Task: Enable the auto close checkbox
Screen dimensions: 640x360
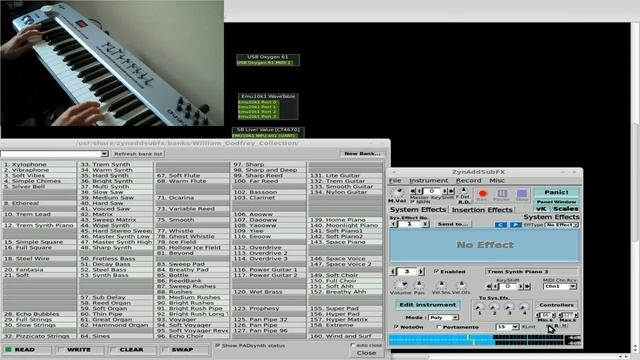Action: (x=353, y=345)
